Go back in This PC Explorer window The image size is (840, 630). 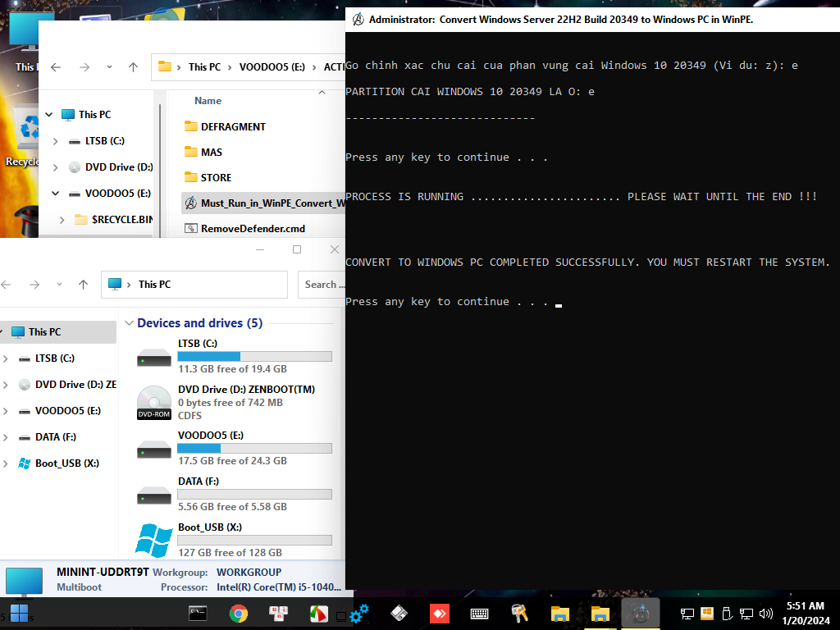tap(7, 285)
